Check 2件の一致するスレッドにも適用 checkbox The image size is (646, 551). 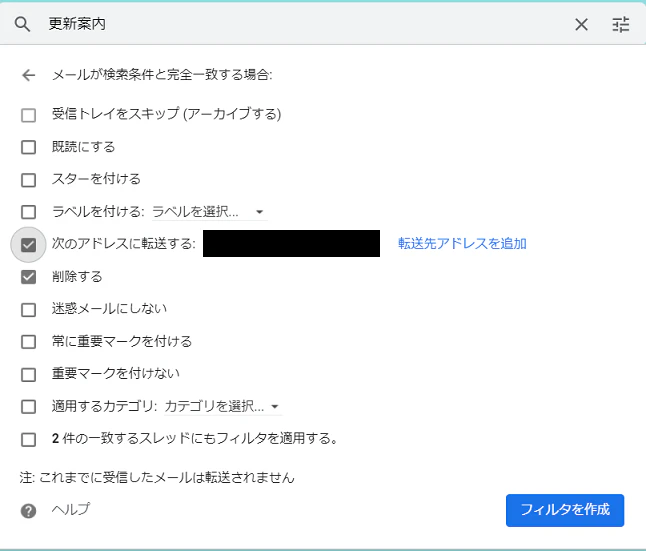tap(28, 439)
